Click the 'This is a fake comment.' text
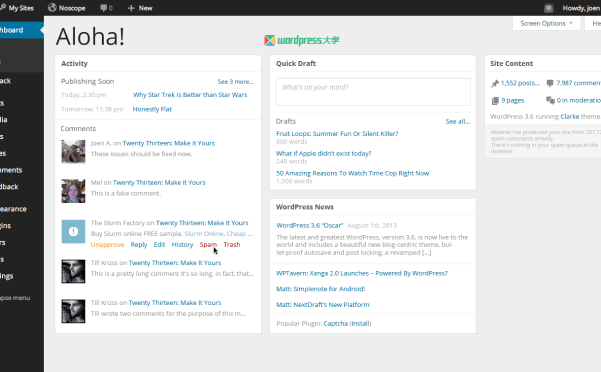 click(x=126, y=194)
